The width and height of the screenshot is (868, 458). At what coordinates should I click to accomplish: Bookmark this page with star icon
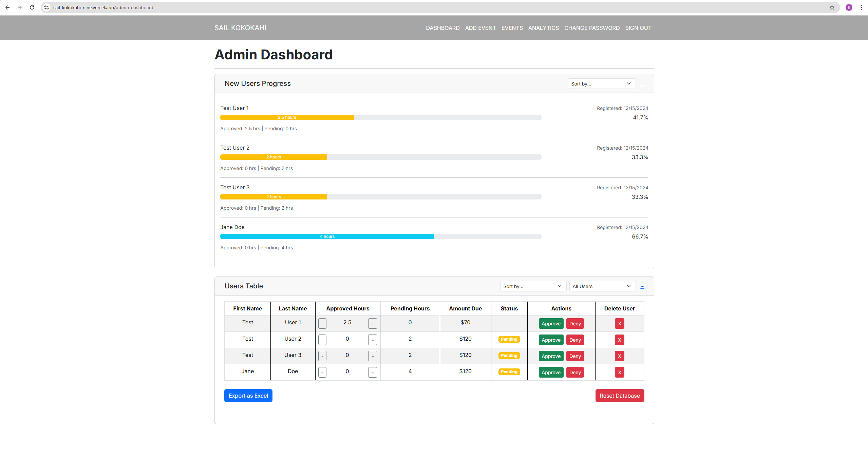pyautogui.click(x=832, y=7)
